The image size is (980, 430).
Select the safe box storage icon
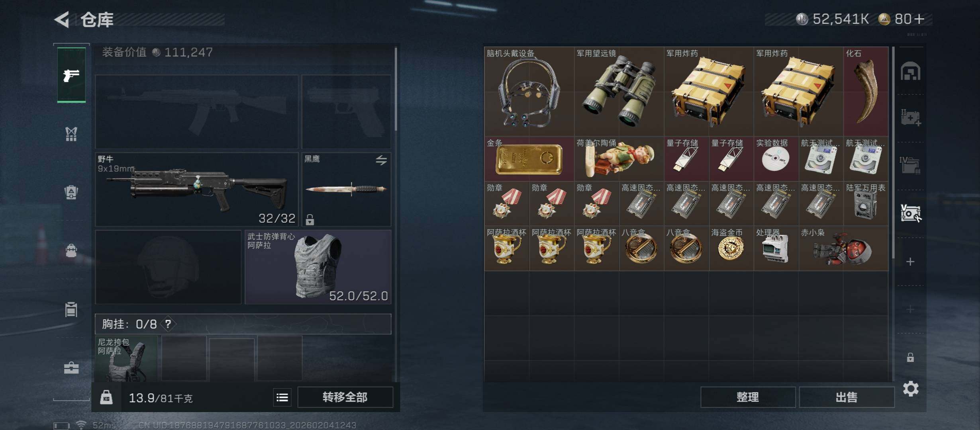click(x=911, y=71)
